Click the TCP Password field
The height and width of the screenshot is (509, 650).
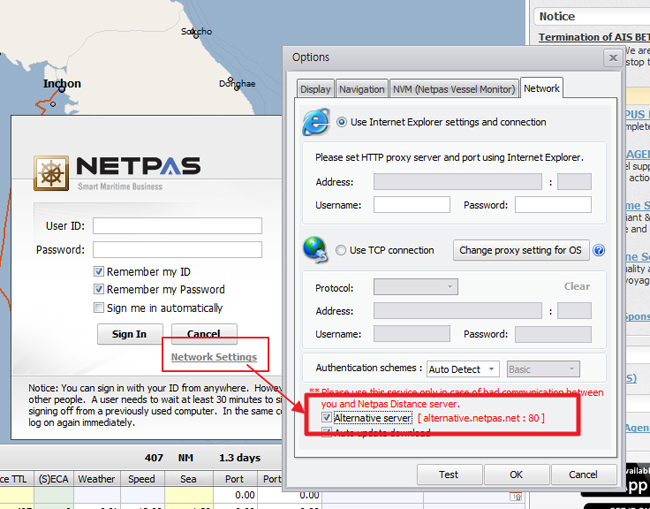click(553, 334)
